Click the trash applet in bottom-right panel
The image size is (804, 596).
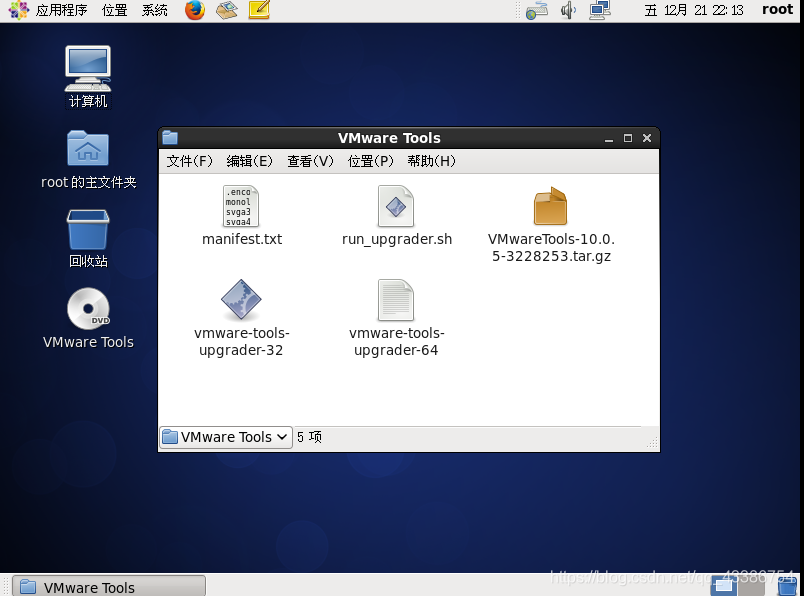point(787,585)
